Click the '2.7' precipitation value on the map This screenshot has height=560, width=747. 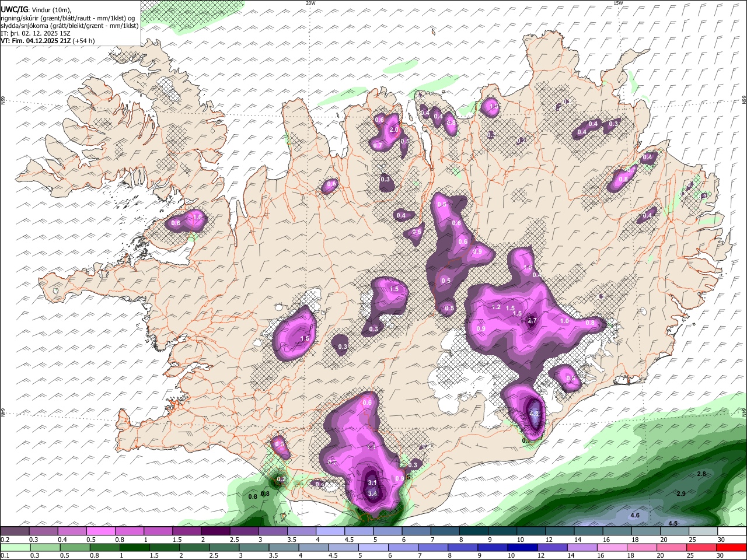(x=532, y=320)
